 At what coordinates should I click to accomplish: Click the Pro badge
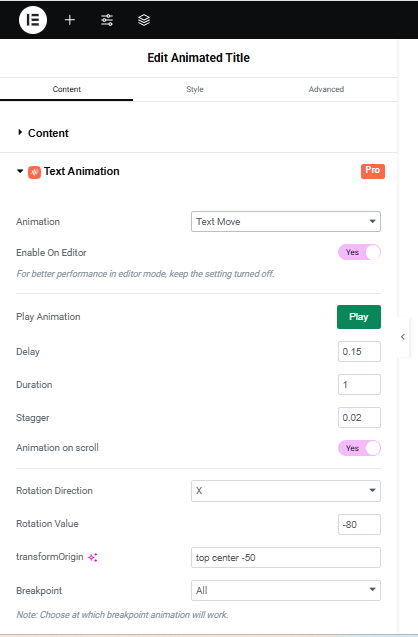click(x=373, y=171)
